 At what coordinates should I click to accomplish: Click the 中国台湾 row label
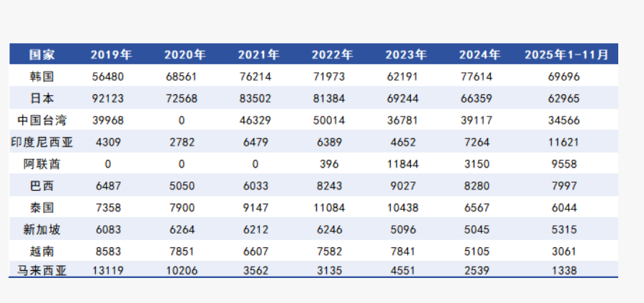(x=42, y=120)
